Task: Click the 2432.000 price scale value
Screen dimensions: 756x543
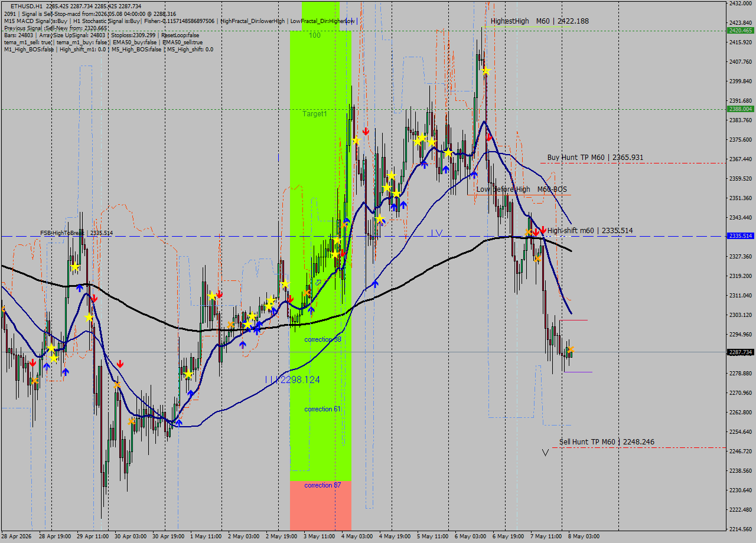Action: [x=741, y=4]
